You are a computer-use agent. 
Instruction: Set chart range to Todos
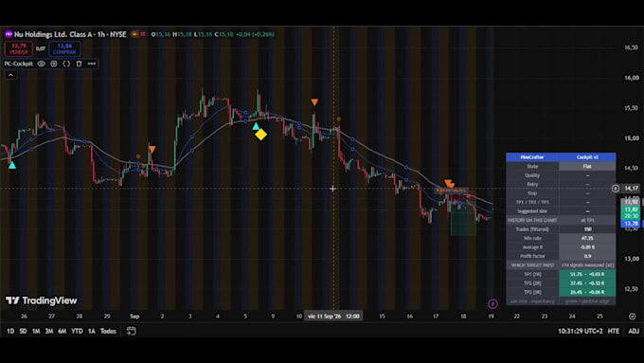[108, 331]
